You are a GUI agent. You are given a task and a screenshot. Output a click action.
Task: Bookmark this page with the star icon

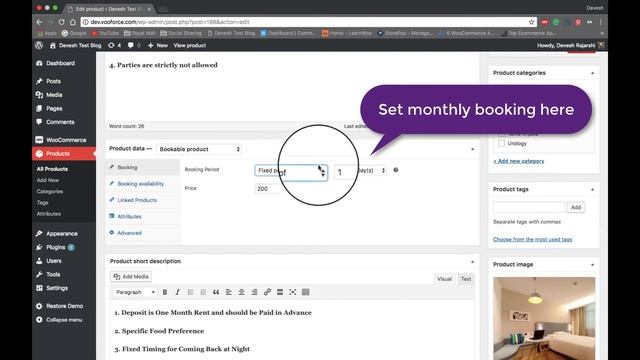click(x=531, y=22)
